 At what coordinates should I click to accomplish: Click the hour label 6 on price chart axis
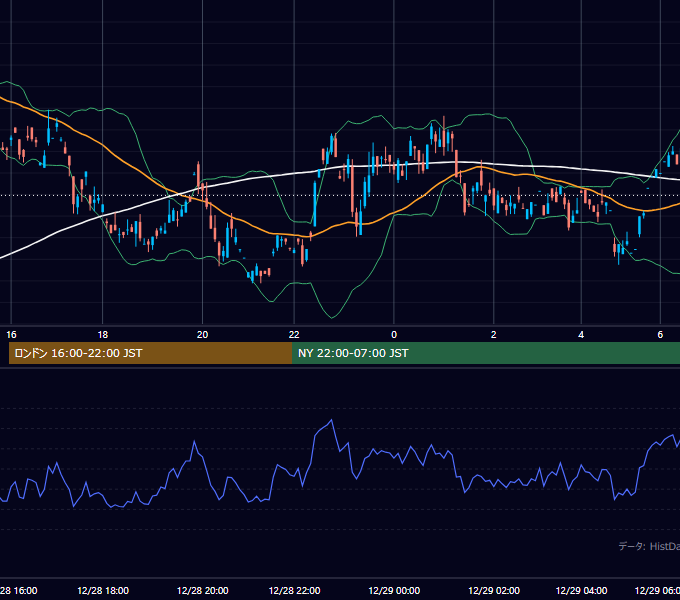point(660,335)
